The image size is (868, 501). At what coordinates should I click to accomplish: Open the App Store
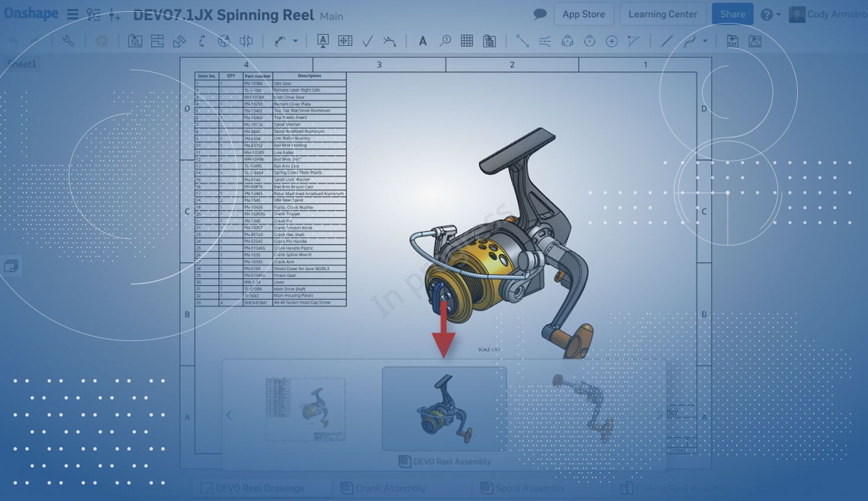pos(583,14)
